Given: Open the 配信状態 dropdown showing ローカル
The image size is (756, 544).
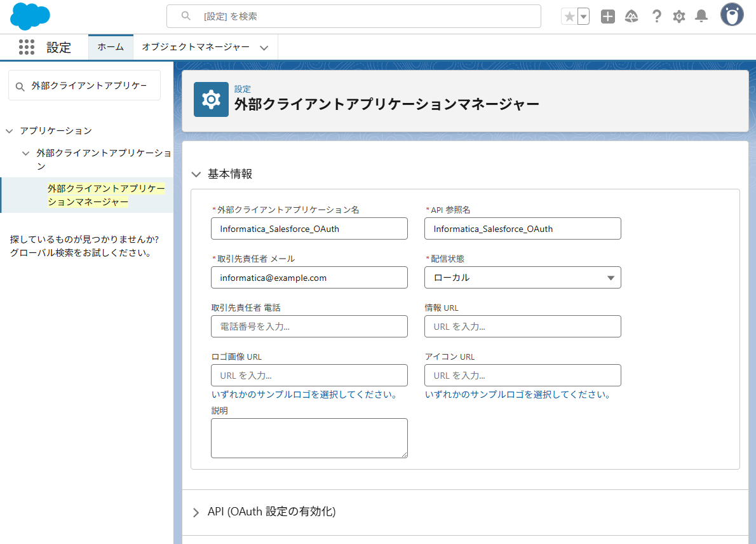Looking at the screenshot, I should pyautogui.click(x=523, y=278).
